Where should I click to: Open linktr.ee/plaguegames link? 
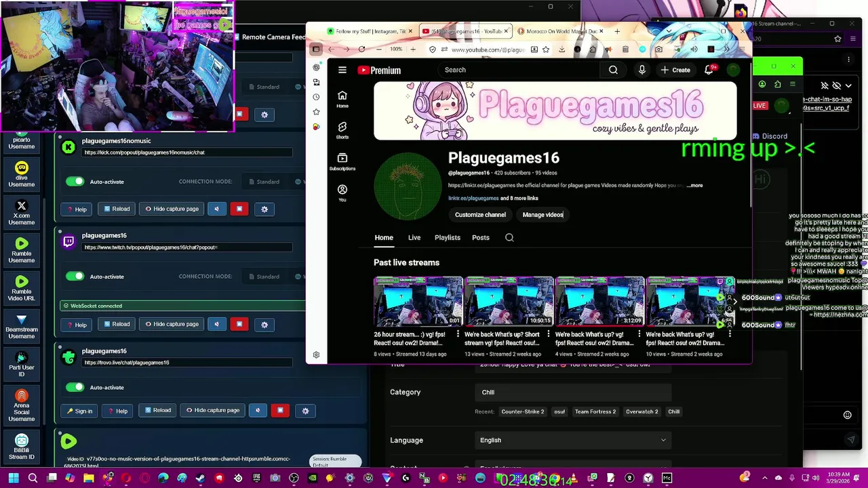click(473, 199)
